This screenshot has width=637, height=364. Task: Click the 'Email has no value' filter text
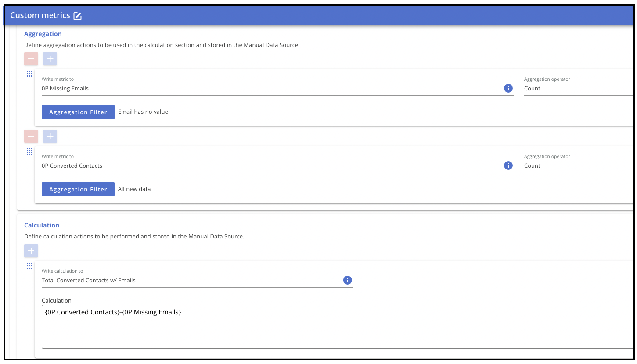click(143, 112)
